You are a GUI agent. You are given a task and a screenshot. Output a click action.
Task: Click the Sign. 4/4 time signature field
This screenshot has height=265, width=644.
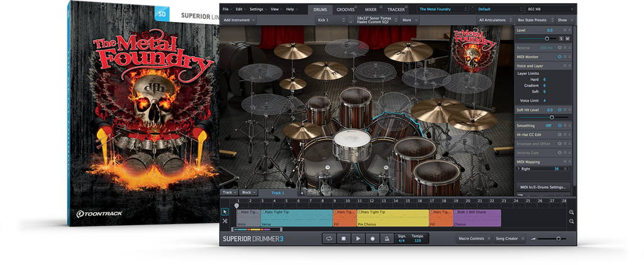401,239
